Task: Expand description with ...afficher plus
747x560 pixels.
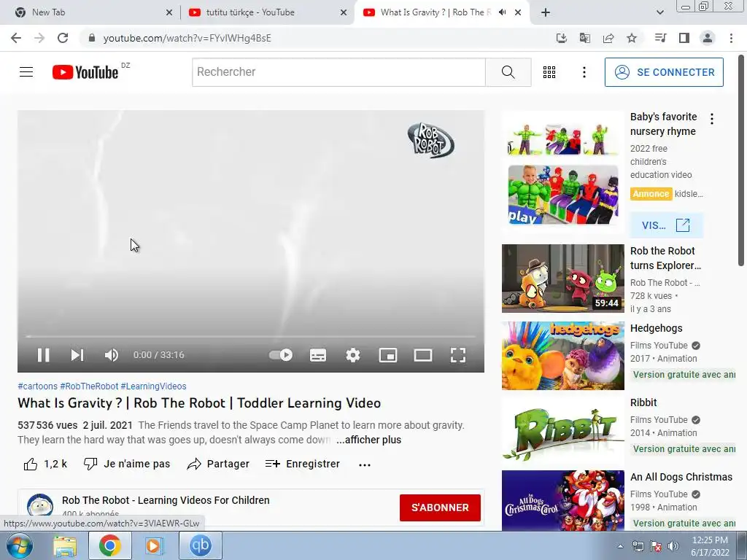Action: [x=368, y=440]
